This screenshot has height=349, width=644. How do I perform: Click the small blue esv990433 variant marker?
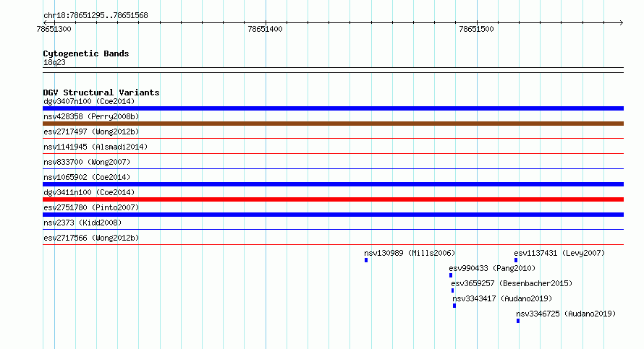pos(451,275)
